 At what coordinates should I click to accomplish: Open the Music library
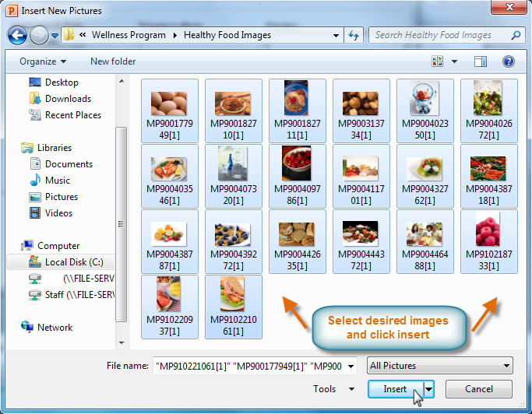(x=57, y=181)
